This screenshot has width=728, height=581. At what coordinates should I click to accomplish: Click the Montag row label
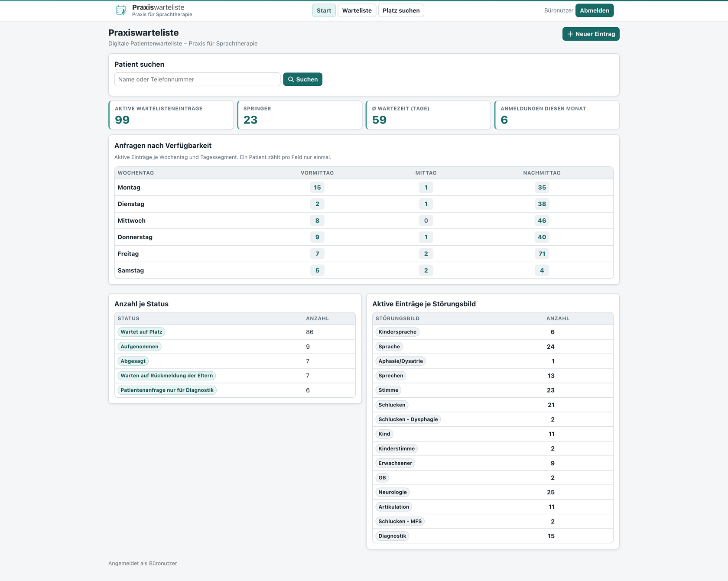(x=129, y=188)
